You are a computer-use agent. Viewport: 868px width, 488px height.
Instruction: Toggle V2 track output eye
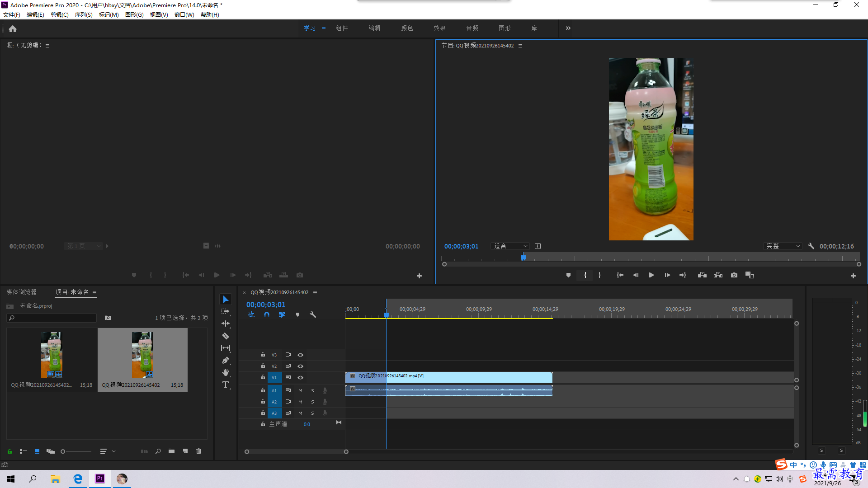click(300, 366)
